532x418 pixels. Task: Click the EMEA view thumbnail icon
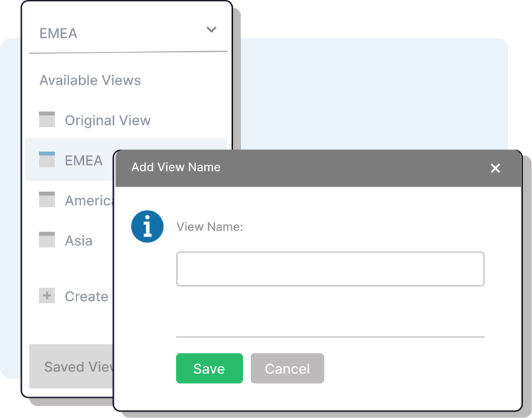point(47,159)
